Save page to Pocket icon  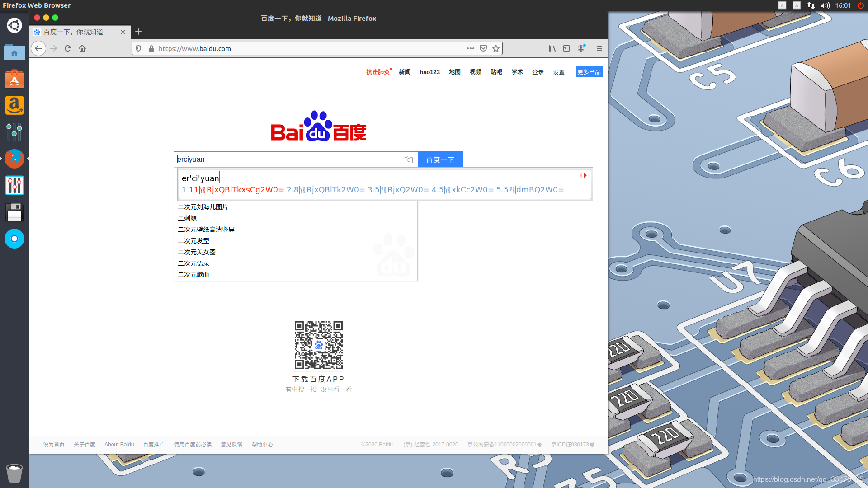pyautogui.click(x=483, y=48)
